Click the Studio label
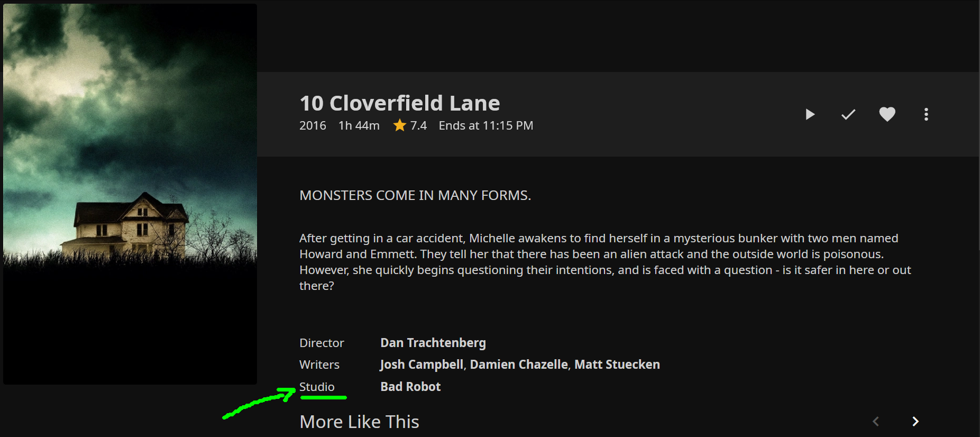This screenshot has width=980, height=437. pyautogui.click(x=317, y=387)
